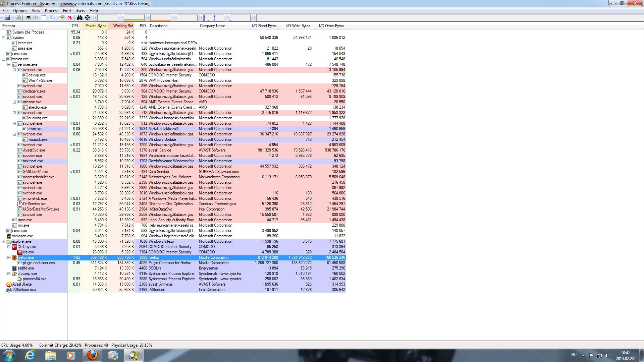Image resolution: width=644 pixels, height=362 pixels.
Task: Click the Firefox icon in firefox.exe row
Action: 14,257
